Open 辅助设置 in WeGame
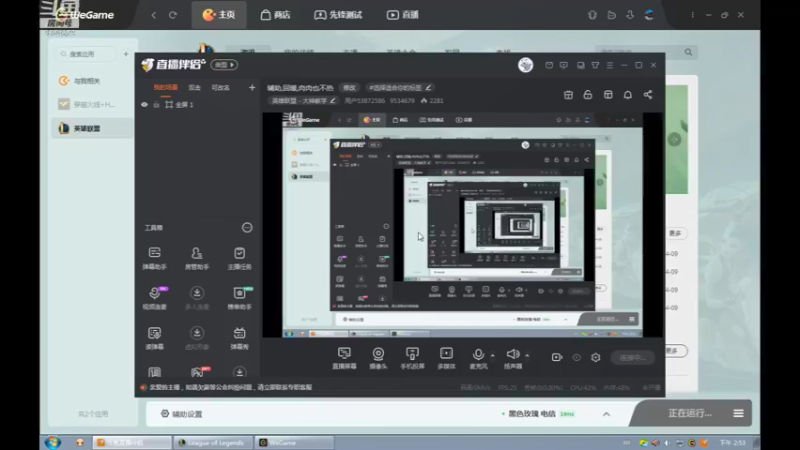The image size is (800, 450). [x=182, y=414]
